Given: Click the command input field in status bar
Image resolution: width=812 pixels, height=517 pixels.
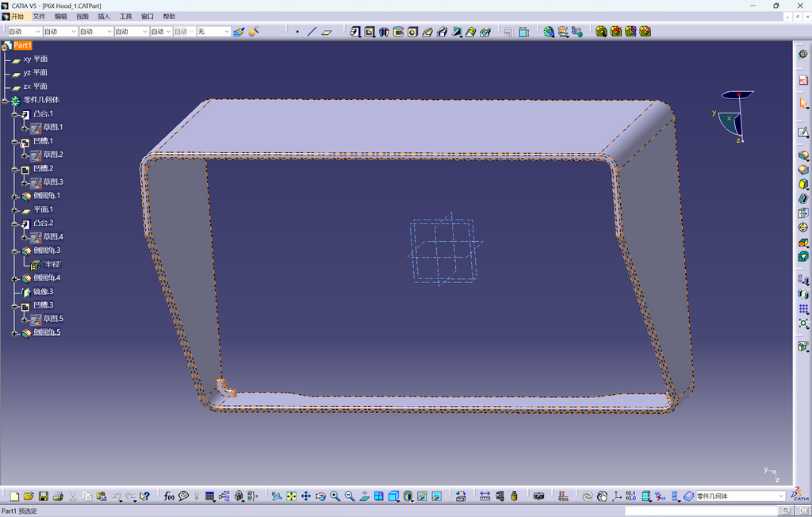Looking at the screenshot, I should 701,511.
